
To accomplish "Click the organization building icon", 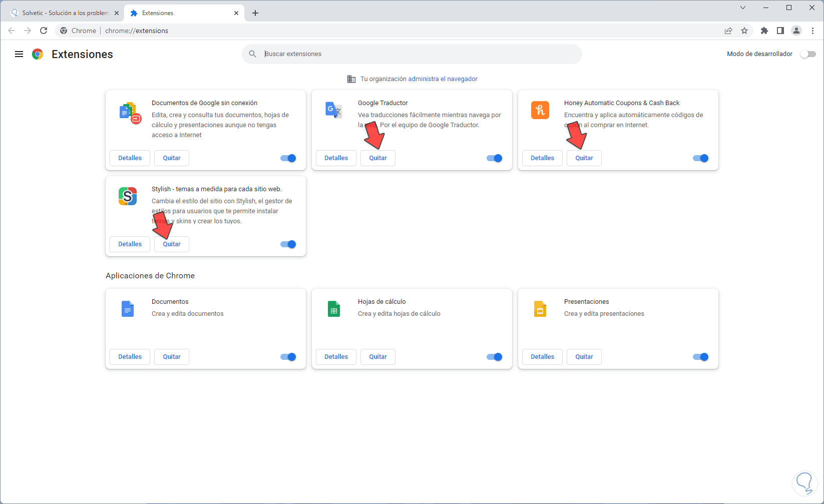I will [351, 79].
